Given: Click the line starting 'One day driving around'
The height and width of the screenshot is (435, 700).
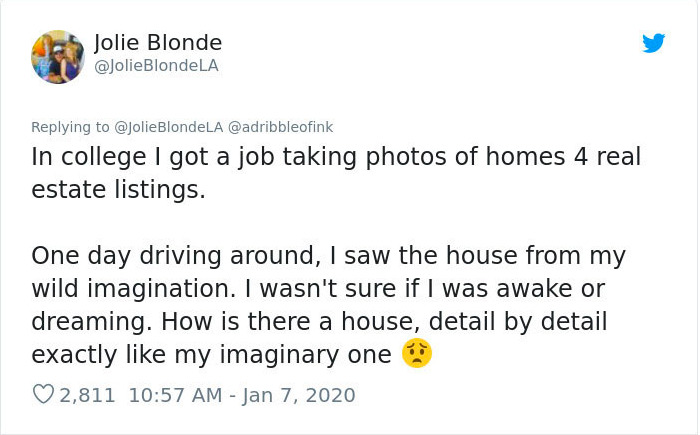Looking at the screenshot, I should click(x=329, y=256).
